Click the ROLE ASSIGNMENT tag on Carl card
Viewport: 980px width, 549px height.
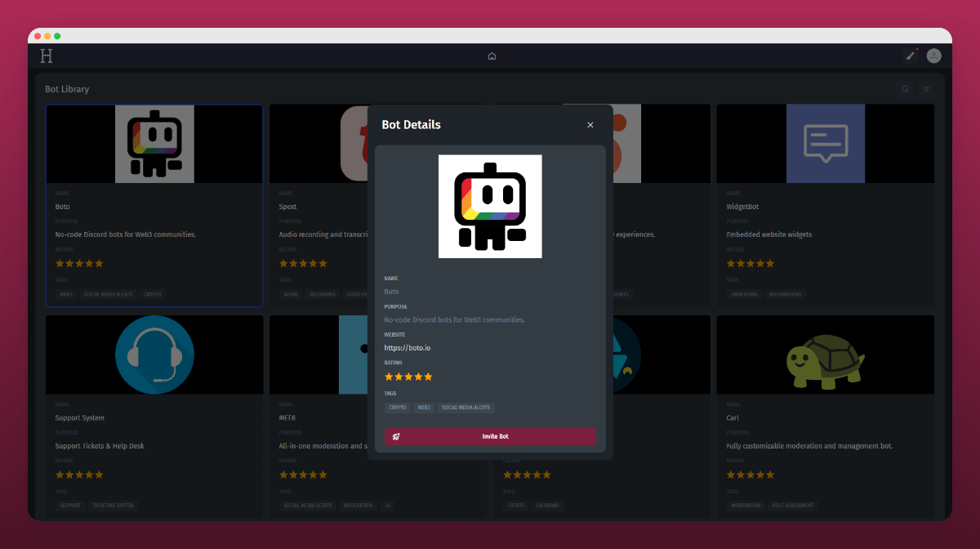(x=792, y=506)
